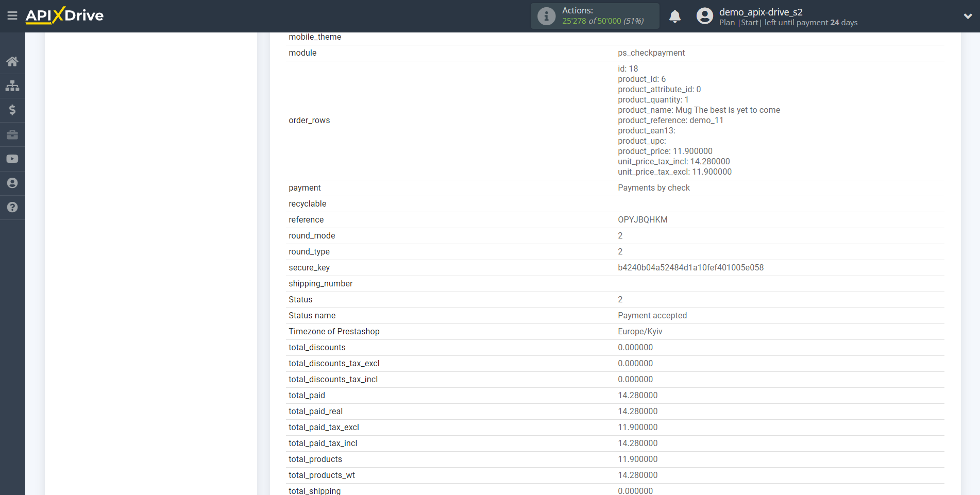
Task: Click the 'round_mode' field label
Action: (x=312, y=235)
